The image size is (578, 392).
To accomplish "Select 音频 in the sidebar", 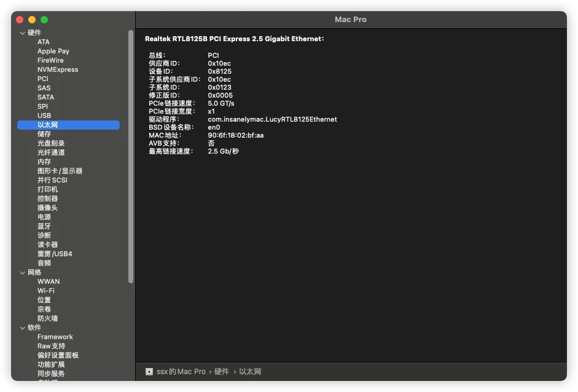I will pos(44,264).
